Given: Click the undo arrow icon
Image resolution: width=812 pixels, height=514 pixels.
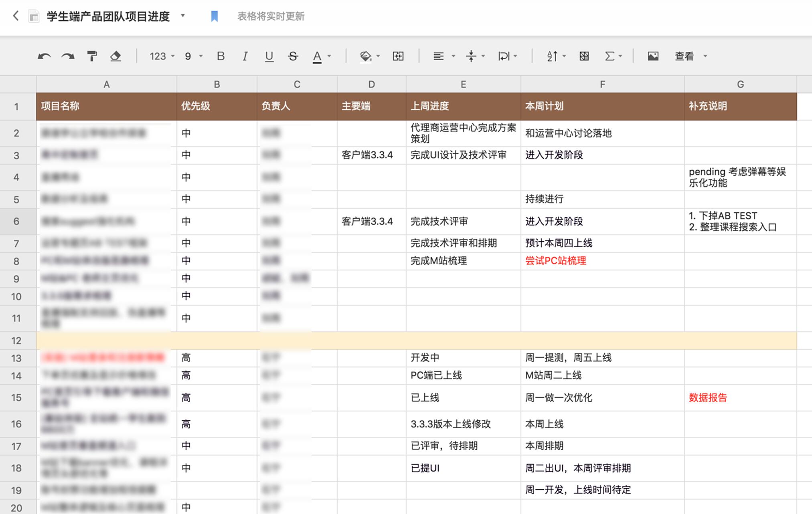Looking at the screenshot, I should pyautogui.click(x=44, y=56).
